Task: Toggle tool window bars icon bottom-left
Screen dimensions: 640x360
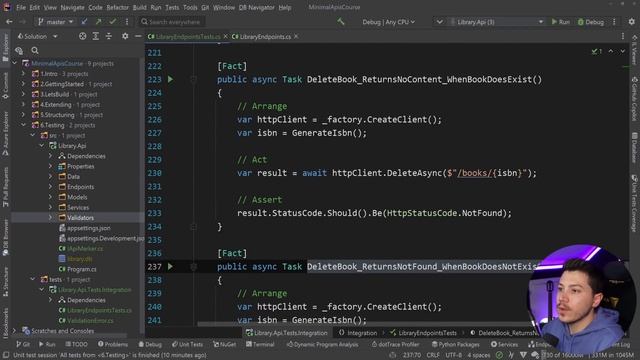Action: [6, 355]
